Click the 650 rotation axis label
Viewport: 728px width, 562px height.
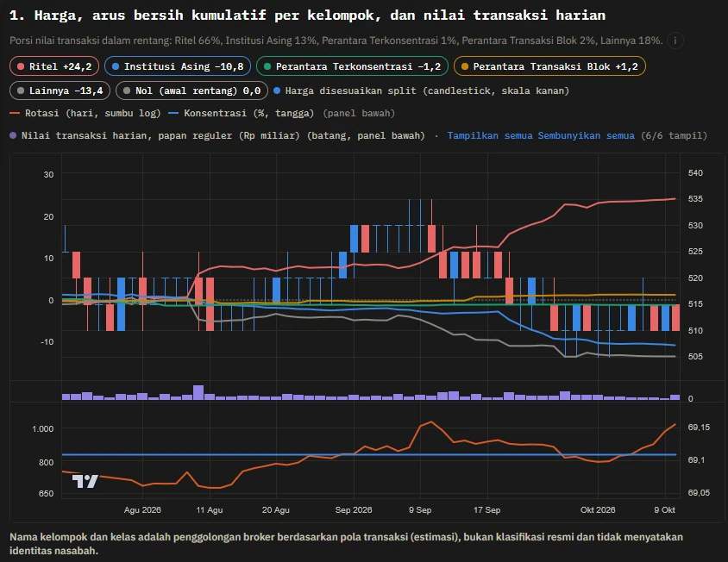pos(46,494)
